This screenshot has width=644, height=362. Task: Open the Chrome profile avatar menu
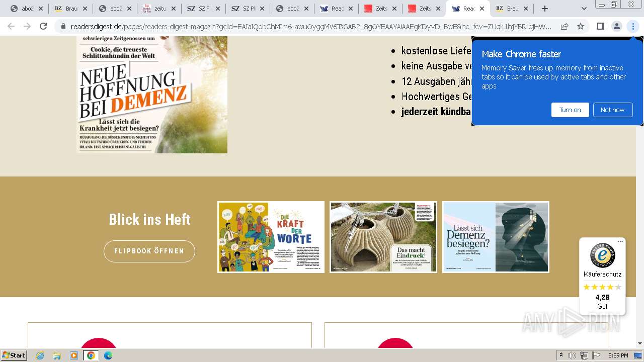pyautogui.click(x=616, y=26)
